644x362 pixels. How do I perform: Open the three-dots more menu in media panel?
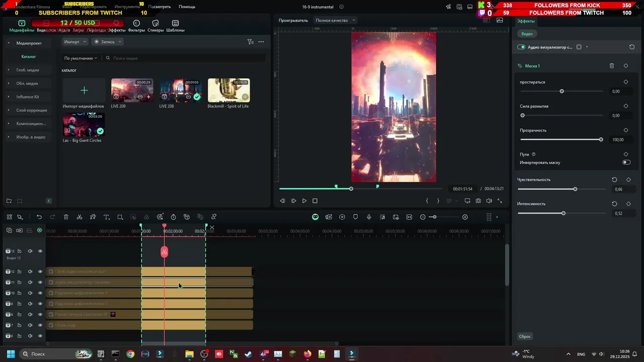point(261,42)
